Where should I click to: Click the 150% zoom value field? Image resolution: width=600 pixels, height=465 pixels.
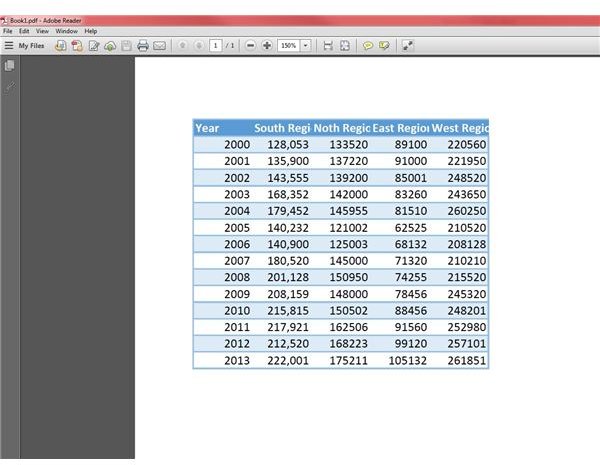pyautogui.click(x=289, y=46)
